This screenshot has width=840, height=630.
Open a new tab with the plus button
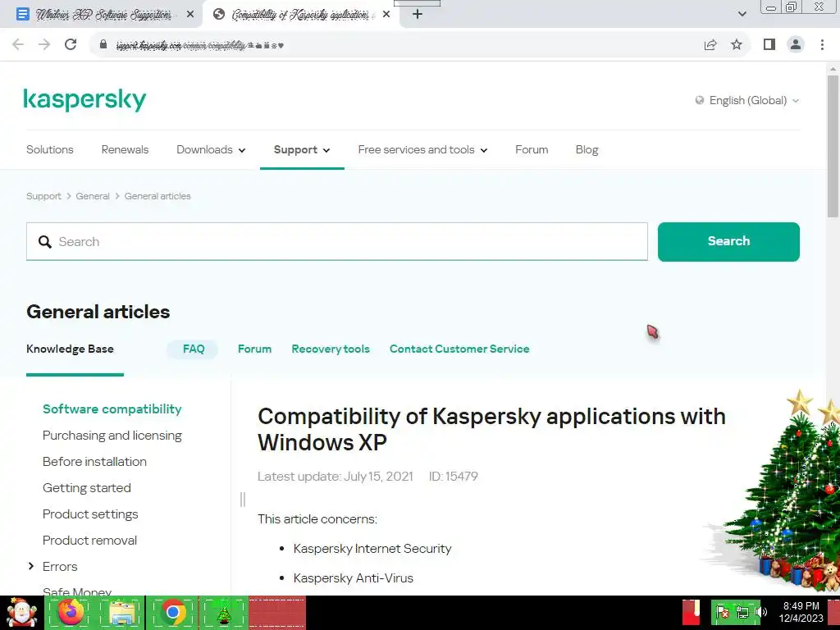tap(418, 15)
